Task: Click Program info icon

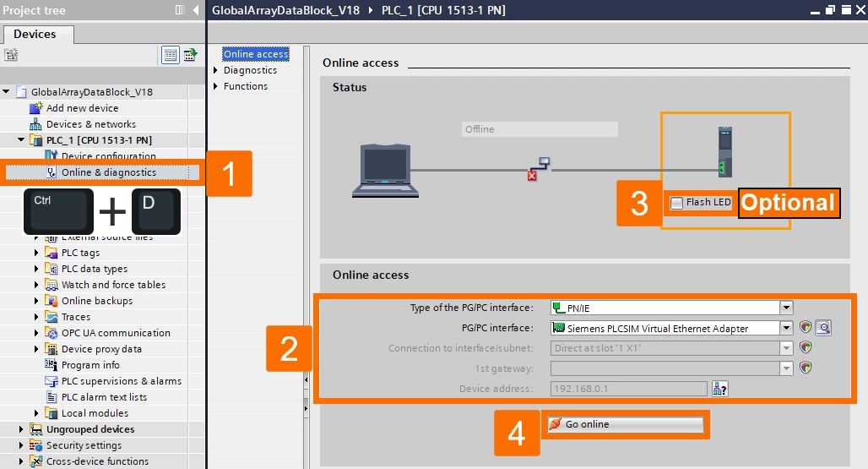Action: click(x=51, y=365)
